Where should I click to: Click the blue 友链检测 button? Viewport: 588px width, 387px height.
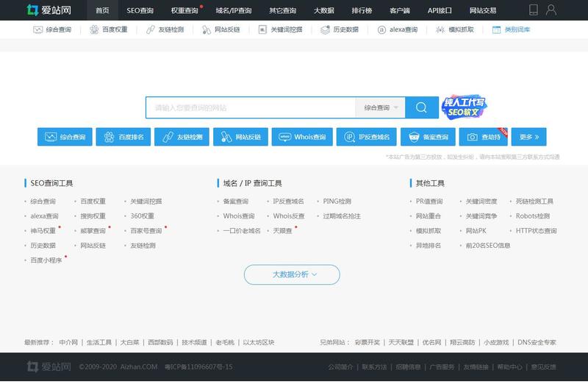pyautogui.click(x=182, y=137)
